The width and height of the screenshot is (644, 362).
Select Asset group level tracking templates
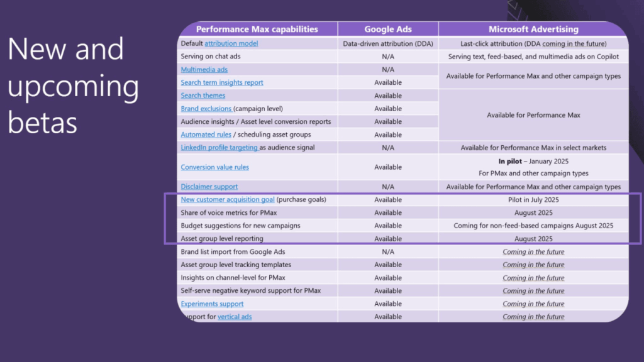point(236,265)
